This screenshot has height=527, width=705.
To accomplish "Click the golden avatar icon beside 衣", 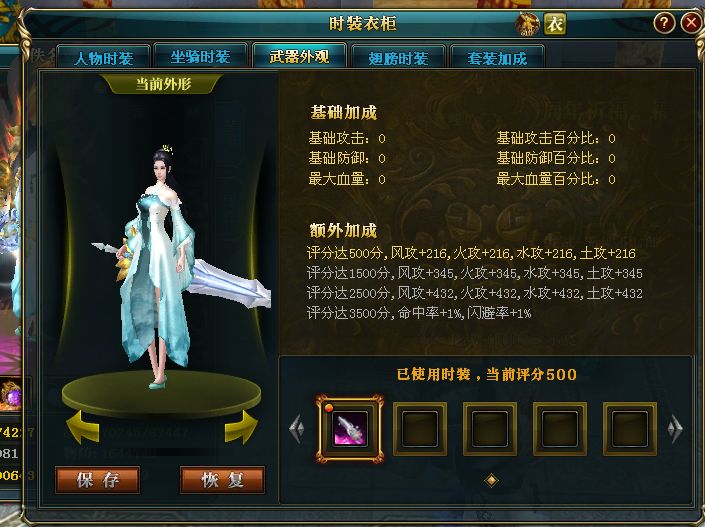I will pos(527,24).
